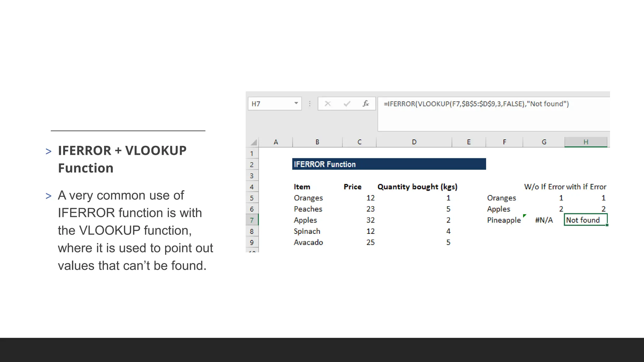Click the "Quantity bought (kgs)" header cell

(x=417, y=187)
